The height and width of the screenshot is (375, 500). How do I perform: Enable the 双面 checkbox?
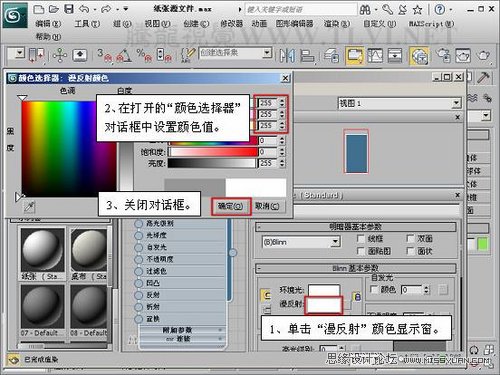click(x=410, y=238)
